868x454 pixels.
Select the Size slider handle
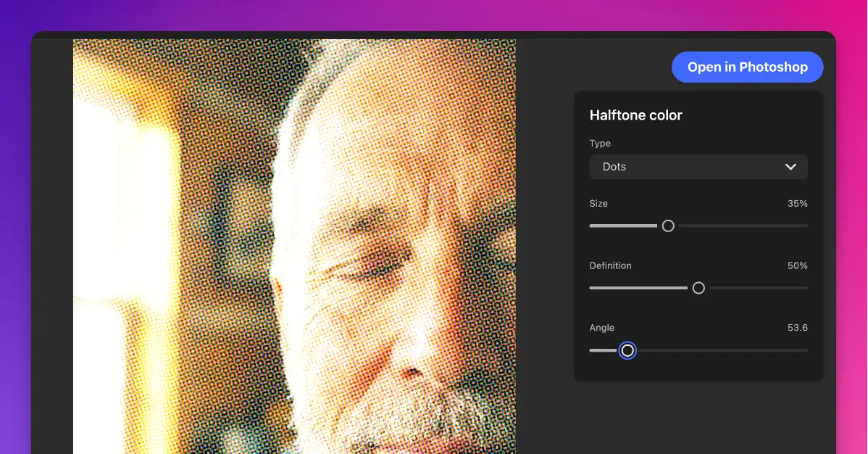[668, 226]
